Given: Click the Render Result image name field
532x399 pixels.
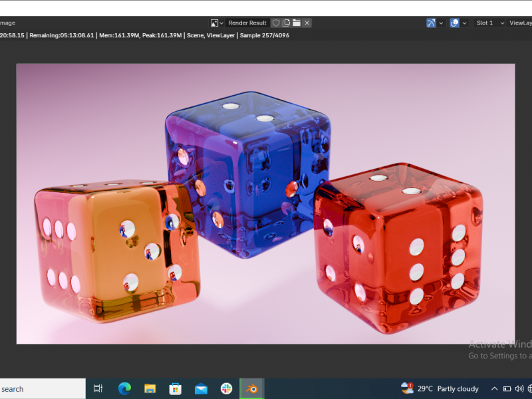Looking at the screenshot, I should pyautogui.click(x=247, y=23).
